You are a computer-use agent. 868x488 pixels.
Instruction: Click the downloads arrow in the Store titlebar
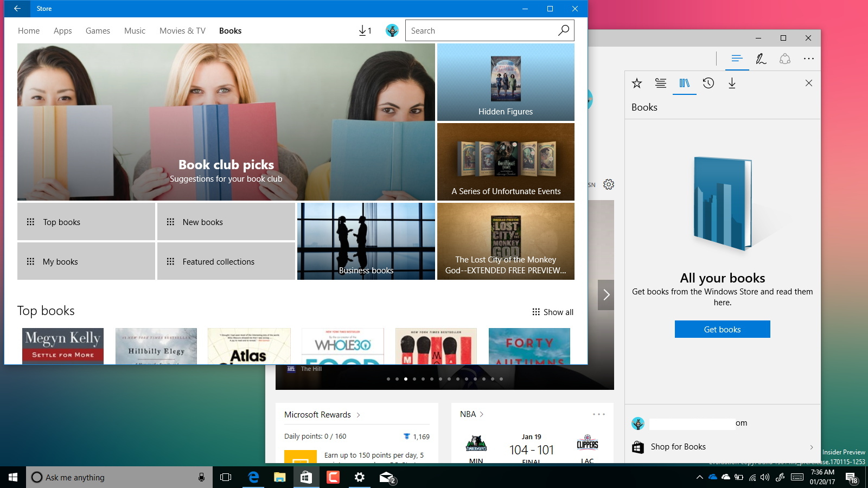362,30
